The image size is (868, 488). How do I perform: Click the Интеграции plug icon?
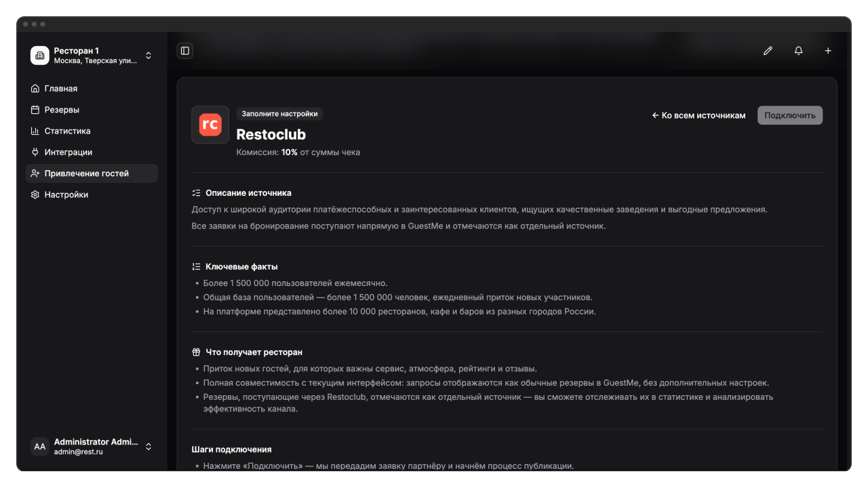[35, 152]
